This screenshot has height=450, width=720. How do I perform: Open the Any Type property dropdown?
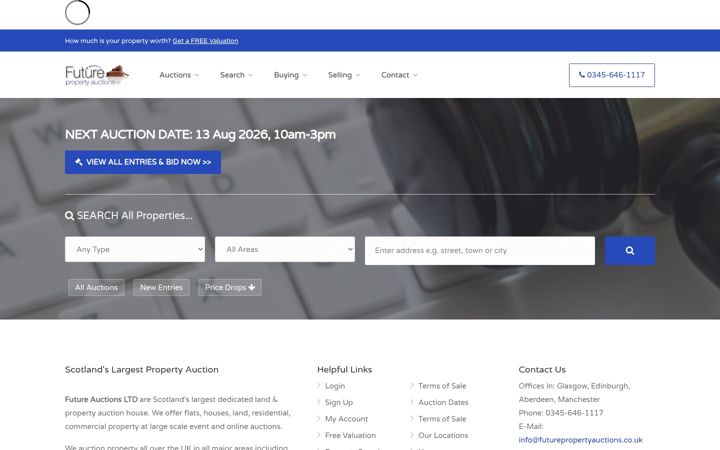point(135,249)
